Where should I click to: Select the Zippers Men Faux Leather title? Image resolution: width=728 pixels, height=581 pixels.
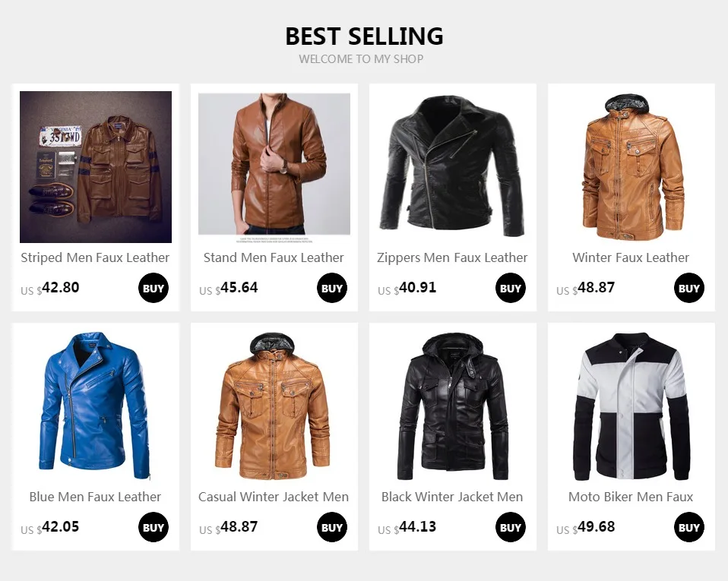pos(452,257)
